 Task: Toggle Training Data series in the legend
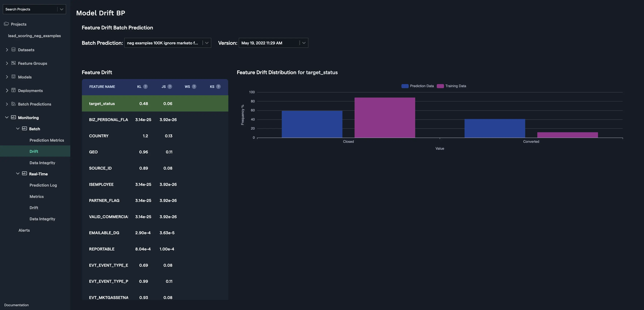click(451, 86)
